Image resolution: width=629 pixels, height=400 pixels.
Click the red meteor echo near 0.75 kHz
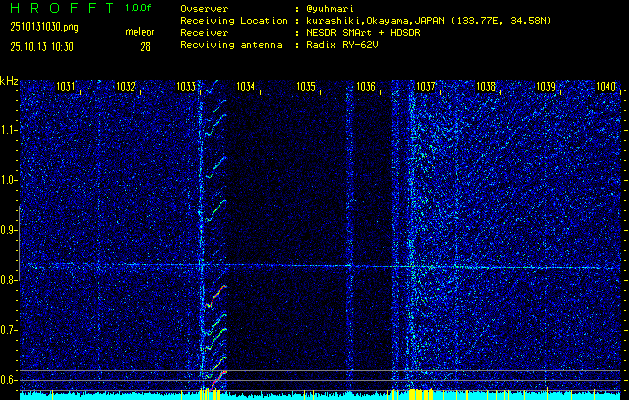[210, 299]
